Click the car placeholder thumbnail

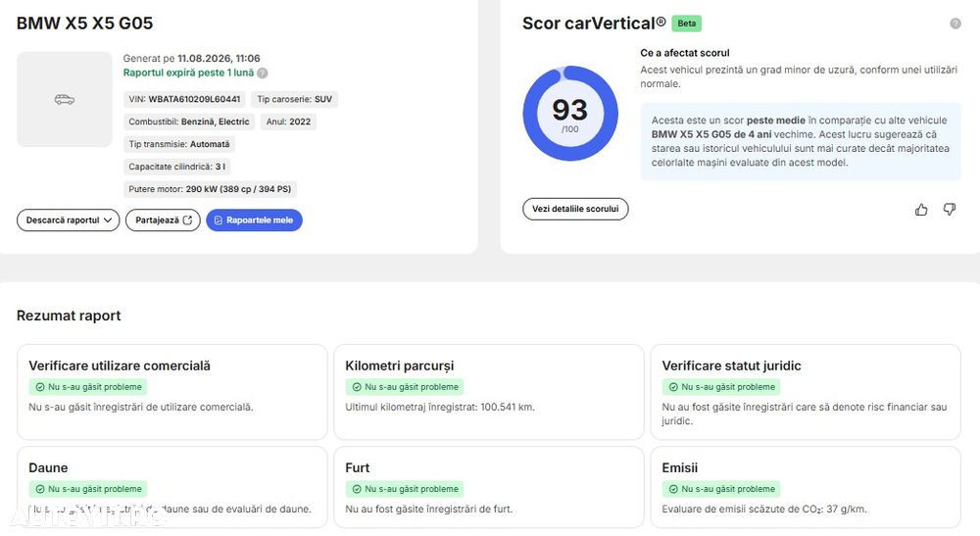[65, 99]
